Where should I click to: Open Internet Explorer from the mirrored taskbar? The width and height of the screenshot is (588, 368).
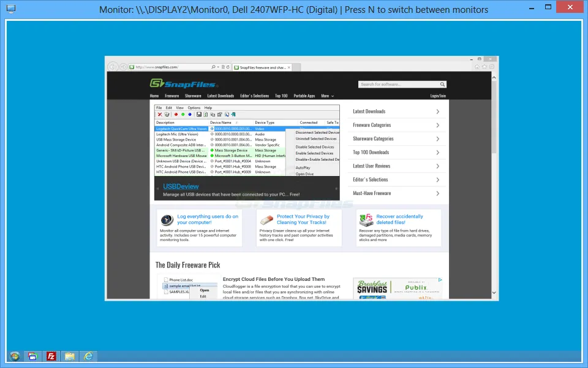pos(88,356)
